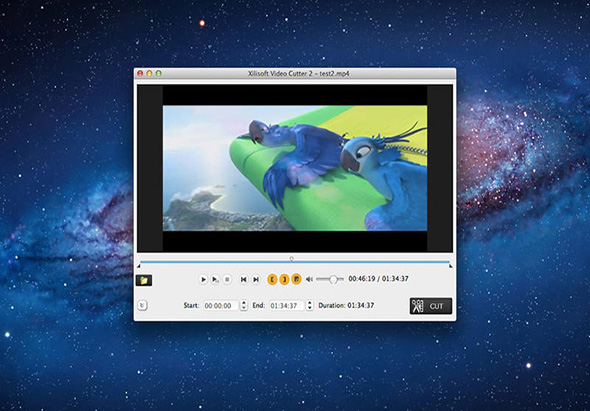Select the right trim handle on the timeline

(450, 266)
